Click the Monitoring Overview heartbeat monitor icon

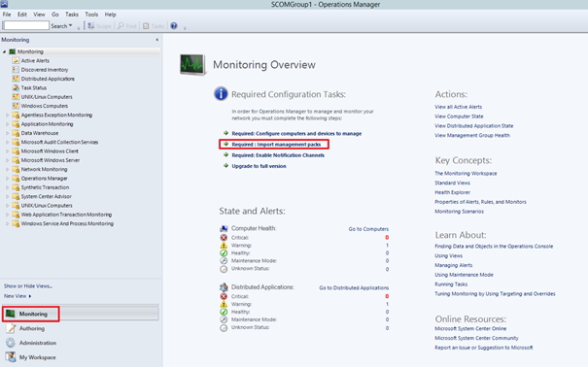[192, 64]
